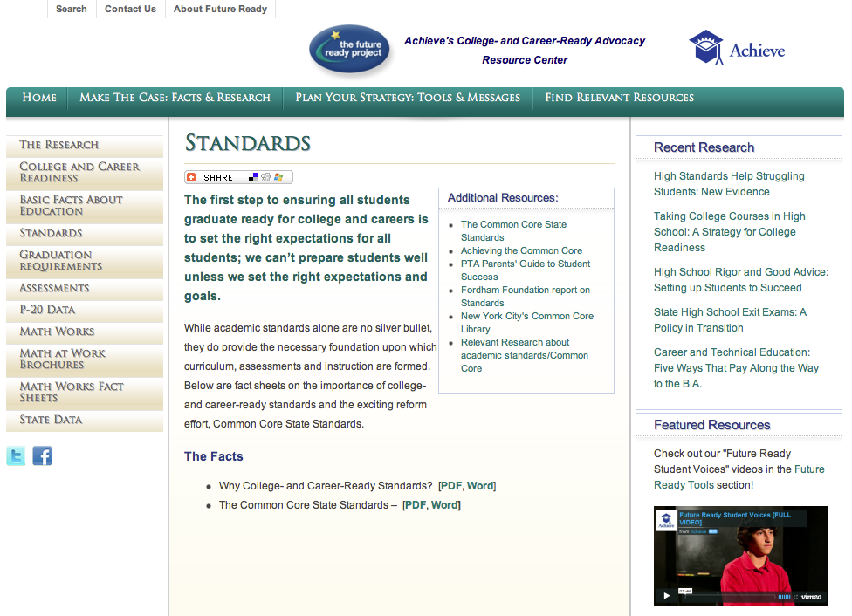Click the Standards page title
The height and width of the screenshot is (616, 852).
click(248, 143)
